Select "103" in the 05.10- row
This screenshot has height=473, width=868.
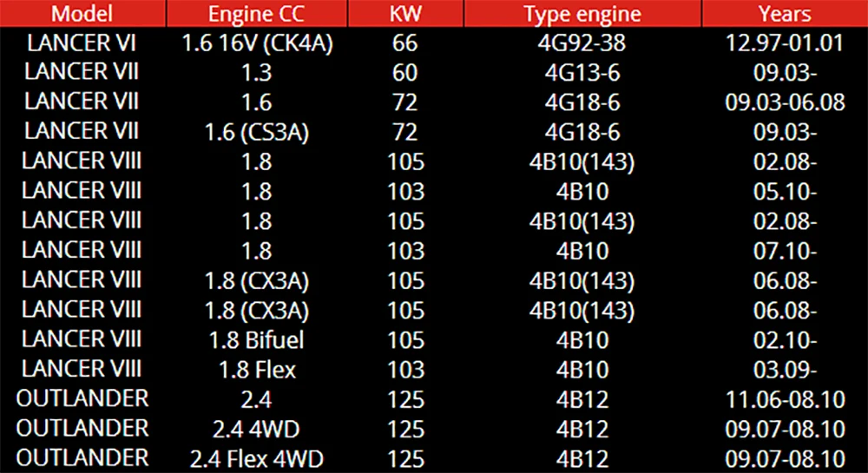pos(405,192)
